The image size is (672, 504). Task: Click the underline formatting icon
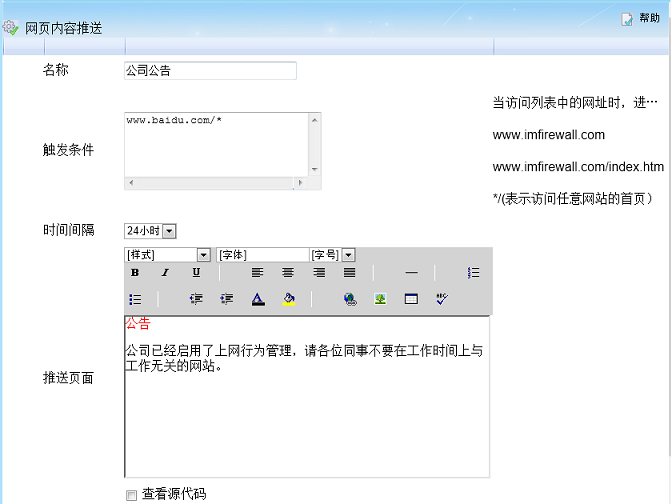pyautogui.click(x=196, y=273)
